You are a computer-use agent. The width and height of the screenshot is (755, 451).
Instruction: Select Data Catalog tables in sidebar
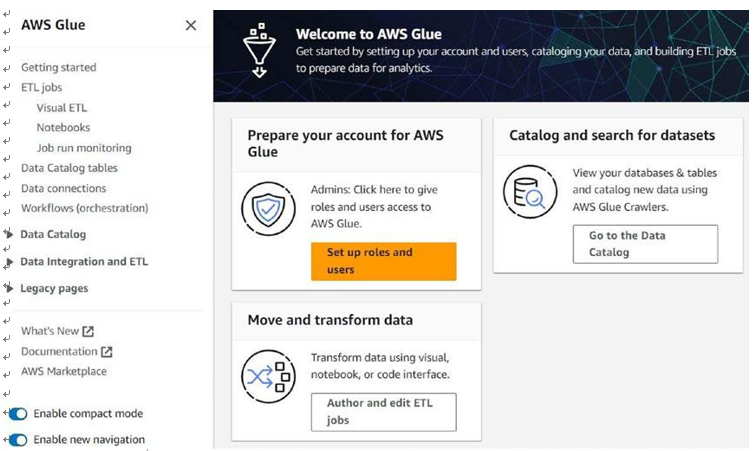pos(69,168)
